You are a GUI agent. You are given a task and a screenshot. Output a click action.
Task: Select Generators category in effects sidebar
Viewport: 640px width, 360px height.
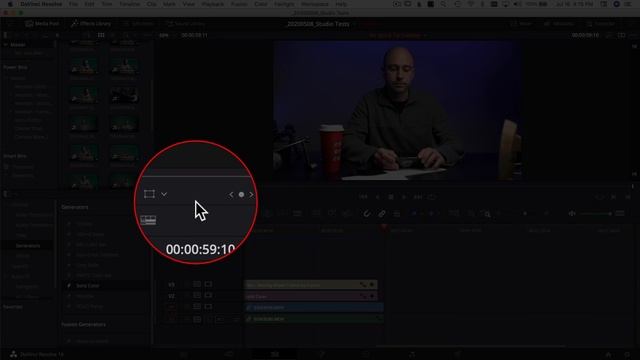pos(28,246)
